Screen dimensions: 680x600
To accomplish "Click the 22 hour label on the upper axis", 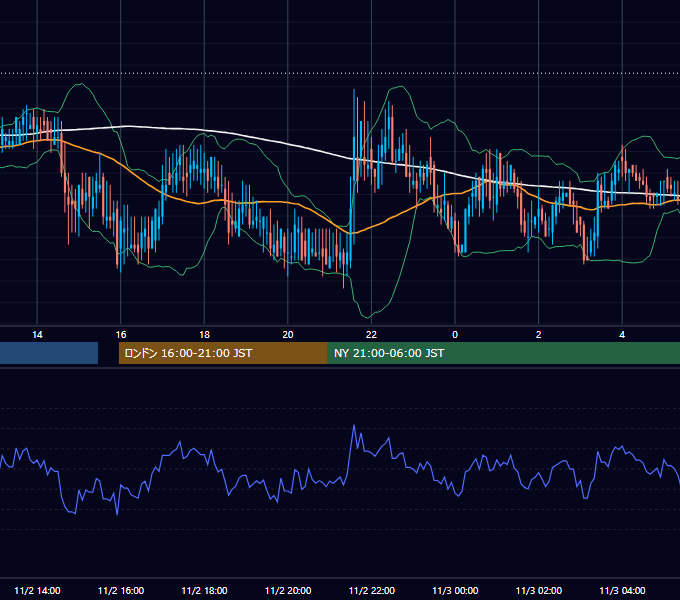I will coord(371,335).
